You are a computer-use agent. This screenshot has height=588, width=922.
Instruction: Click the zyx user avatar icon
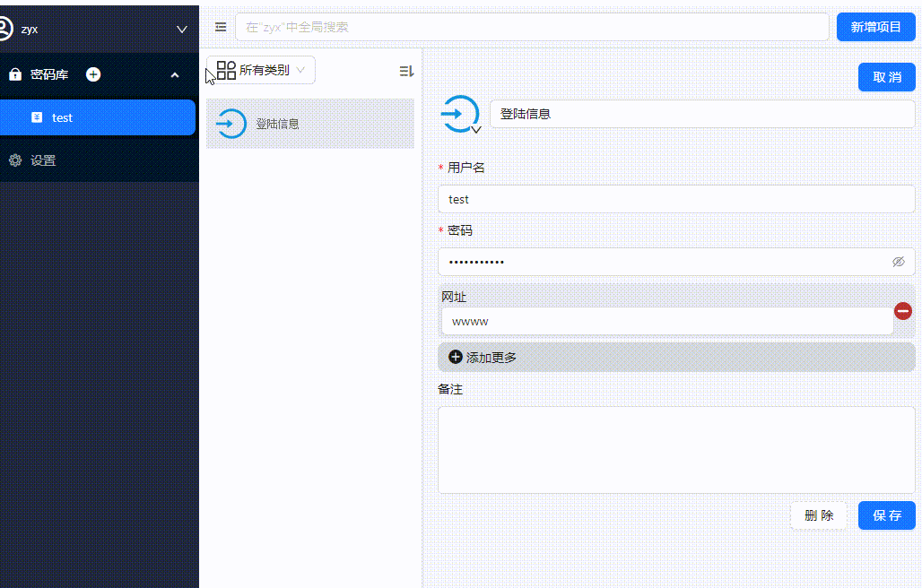point(5,29)
